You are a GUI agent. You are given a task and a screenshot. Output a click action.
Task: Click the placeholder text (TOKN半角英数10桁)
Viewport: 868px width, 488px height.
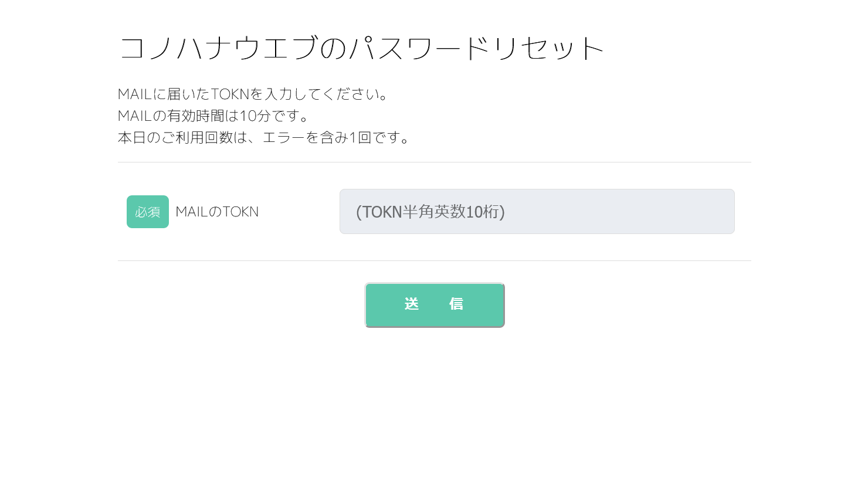click(x=430, y=212)
